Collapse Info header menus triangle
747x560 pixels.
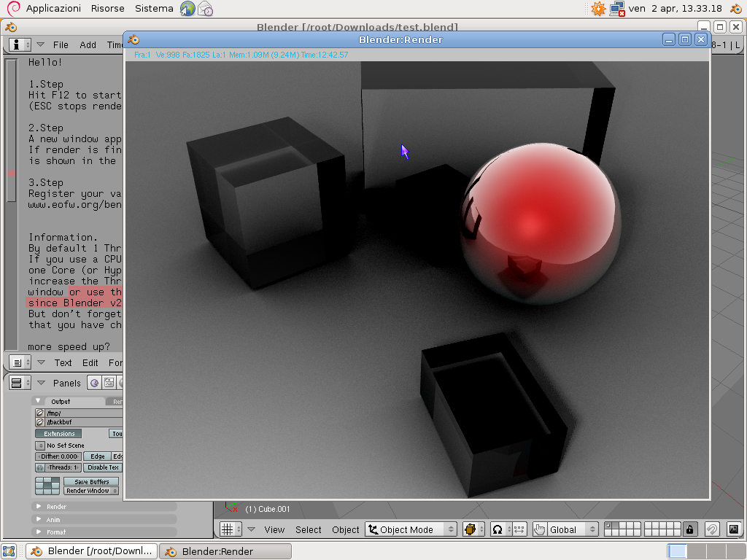pos(41,44)
